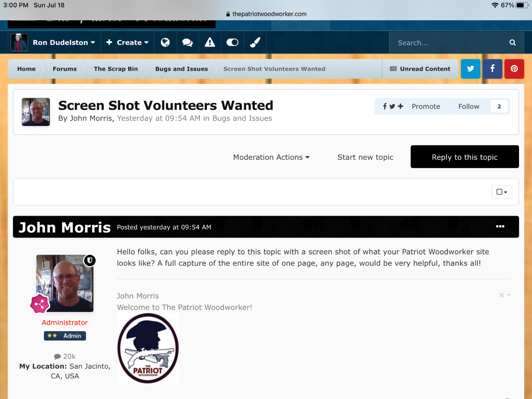The height and width of the screenshot is (399, 532).
Task: Open the select-posts checkbox dropdown
Action: point(502,192)
